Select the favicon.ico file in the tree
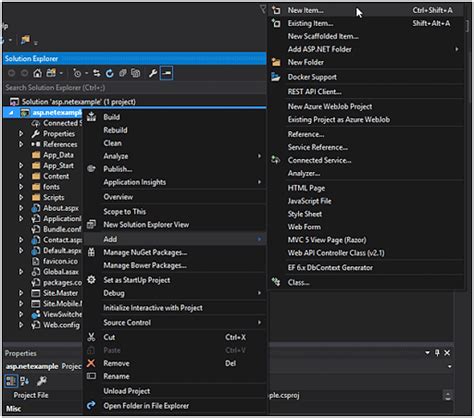Screen dimensions: 474x418 tap(60, 261)
